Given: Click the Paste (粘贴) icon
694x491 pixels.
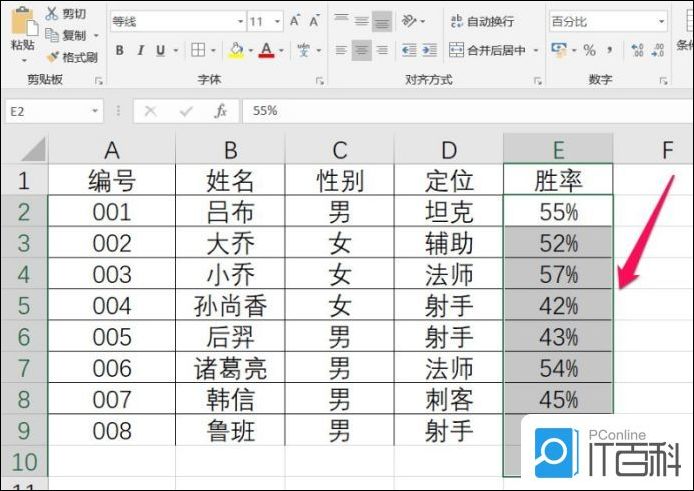Looking at the screenshot, I should coord(23,21).
